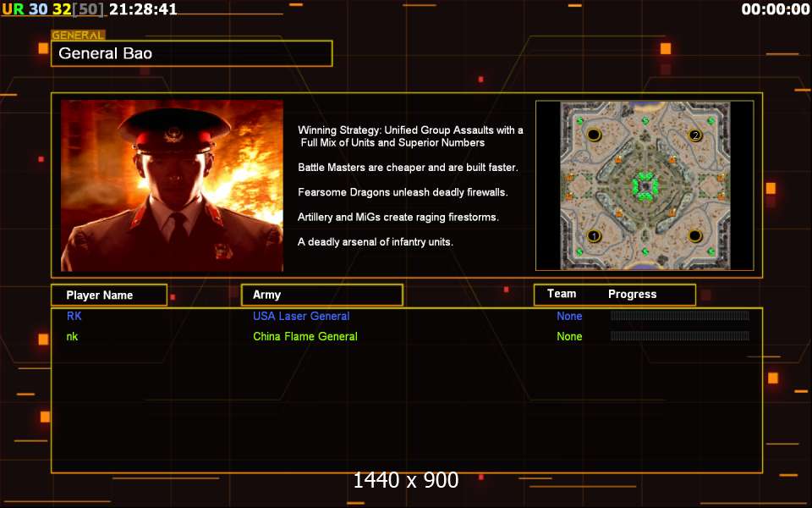Click the 00:00:00 game timer

pyautogui.click(x=776, y=8)
